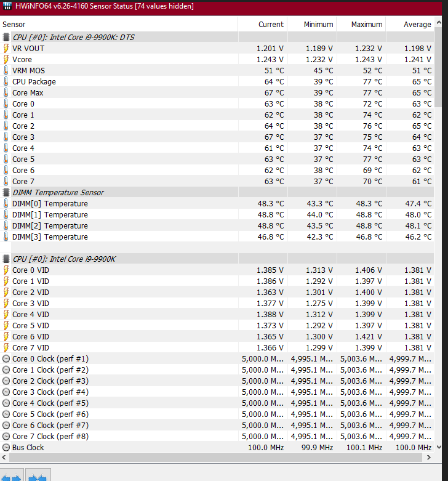
Task: Collapse the CPU [#0]: Intel Core i9-9900K group
Action: click(x=6, y=259)
